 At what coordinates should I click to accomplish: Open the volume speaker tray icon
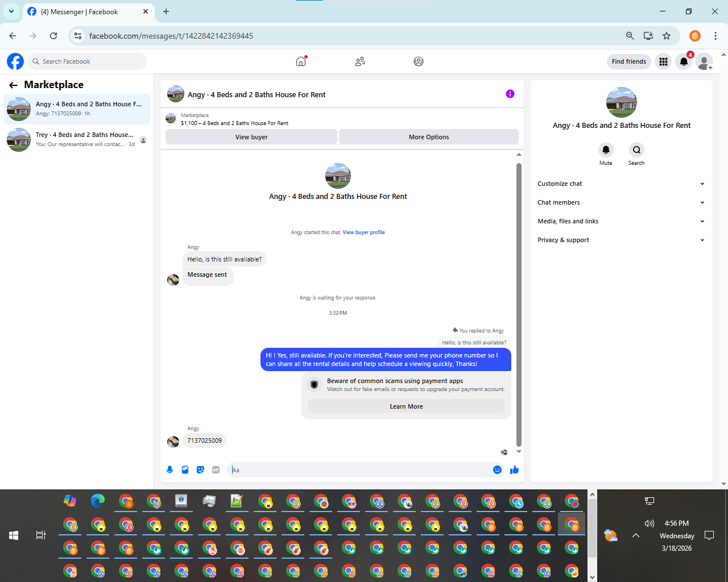pyautogui.click(x=650, y=523)
